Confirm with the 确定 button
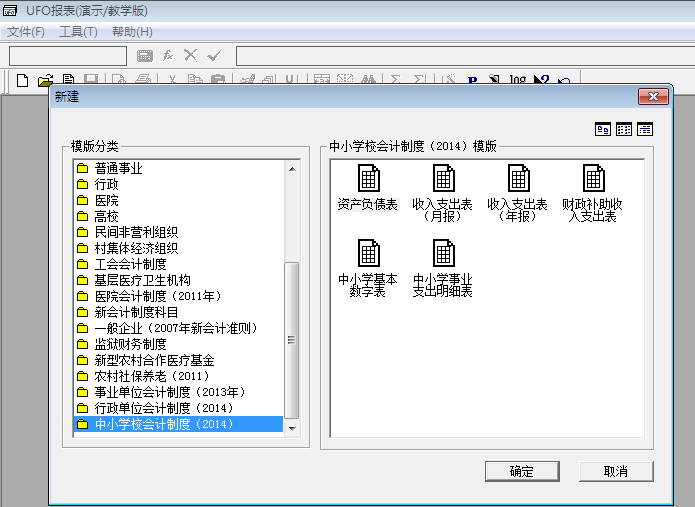 coord(521,471)
